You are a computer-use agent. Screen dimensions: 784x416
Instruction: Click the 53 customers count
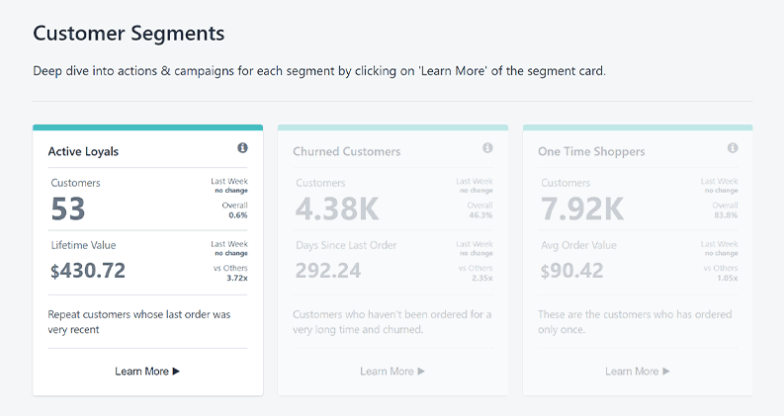tap(68, 209)
